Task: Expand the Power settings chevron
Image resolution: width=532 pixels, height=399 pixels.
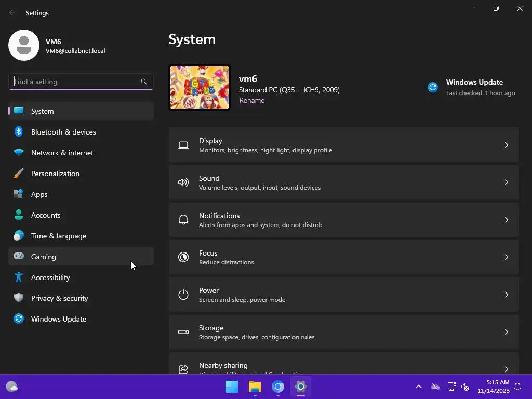Action: pyautogui.click(x=507, y=295)
